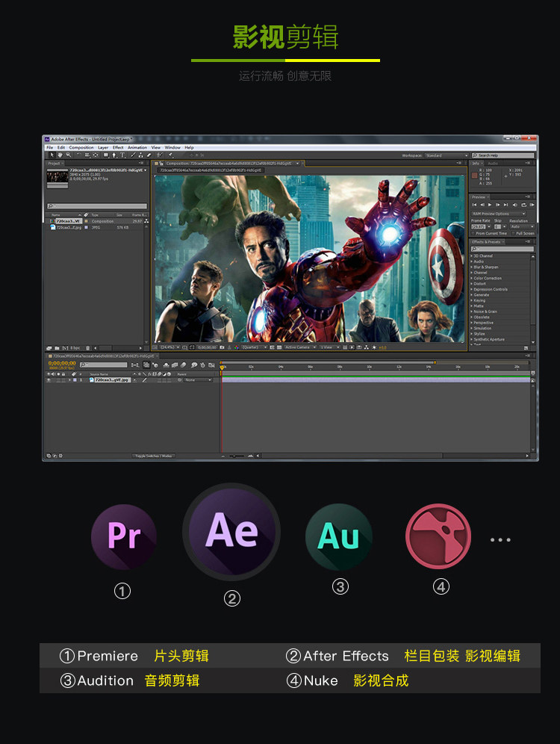Click Last Frame button in Preview
Viewport: 560px width, 744px height.
tap(506, 205)
